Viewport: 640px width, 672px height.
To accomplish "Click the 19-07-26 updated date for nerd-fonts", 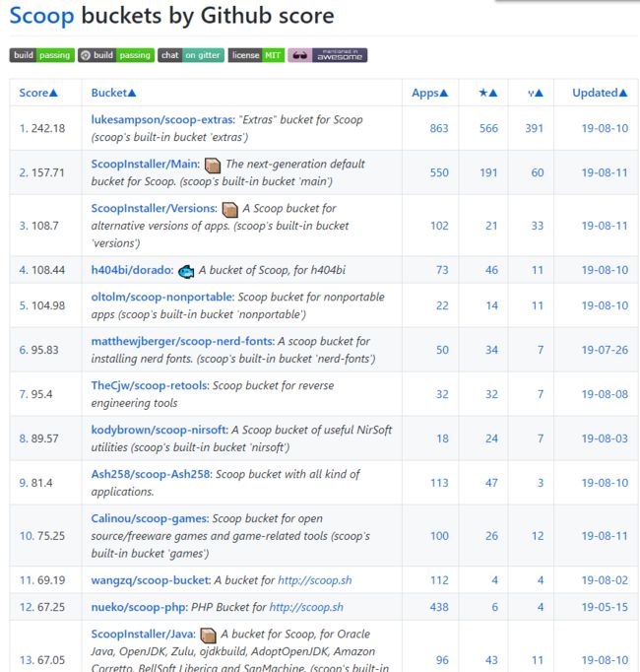I will pyautogui.click(x=605, y=350).
